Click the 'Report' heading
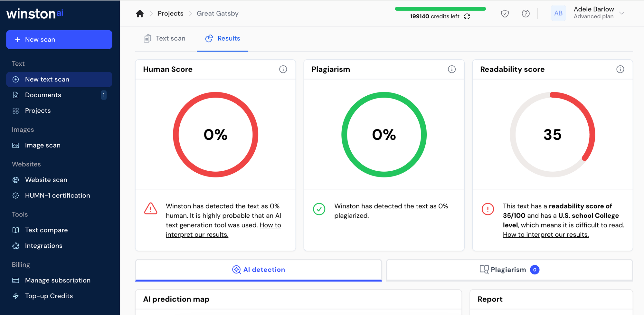This screenshot has height=315, width=644. click(490, 299)
